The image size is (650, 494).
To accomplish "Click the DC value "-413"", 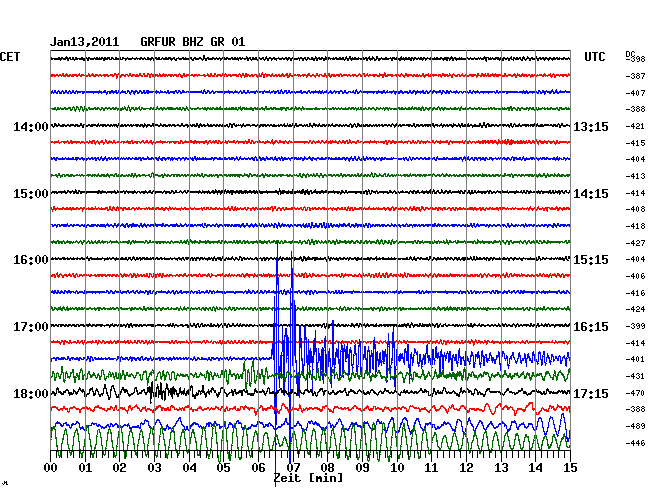I will tap(635, 177).
